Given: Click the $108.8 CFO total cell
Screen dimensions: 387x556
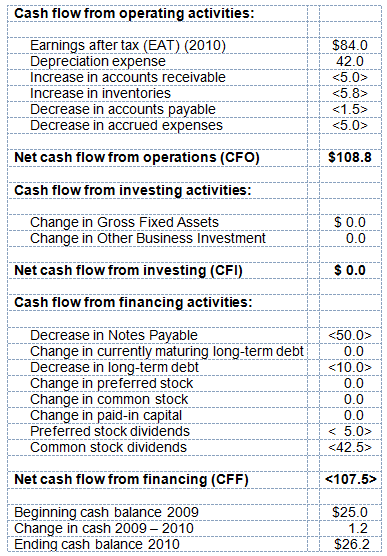Looking at the screenshot, I should (350, 158).
